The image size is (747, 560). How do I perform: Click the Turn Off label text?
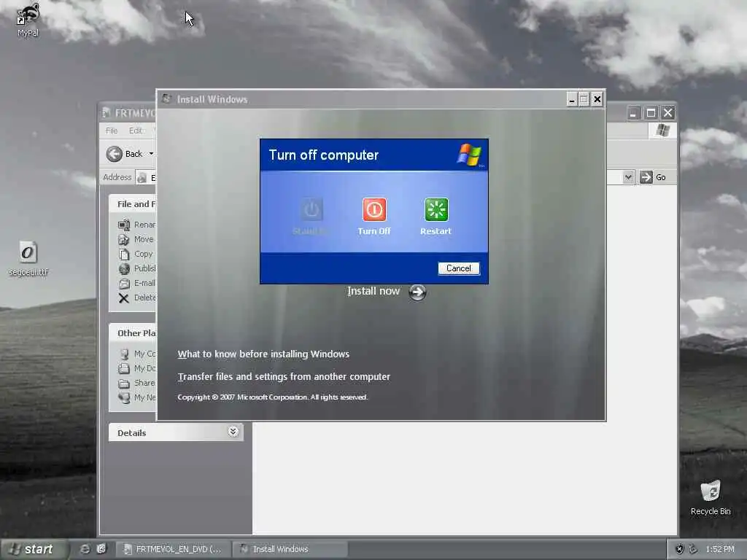[x=374, y=231]
